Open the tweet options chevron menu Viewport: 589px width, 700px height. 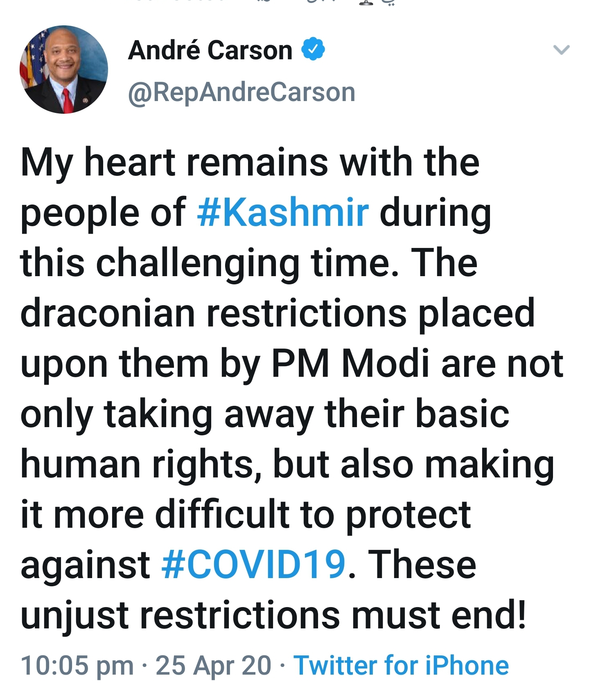[561, 50]
